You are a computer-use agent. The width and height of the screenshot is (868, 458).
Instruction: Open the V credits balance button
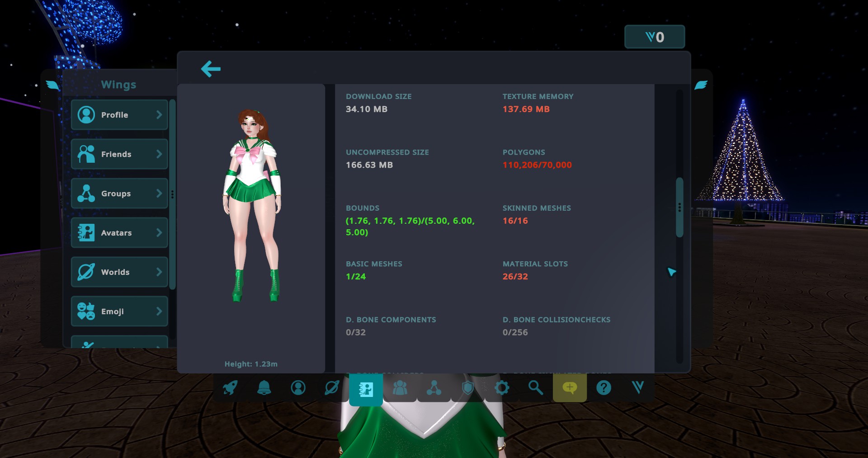655,37
